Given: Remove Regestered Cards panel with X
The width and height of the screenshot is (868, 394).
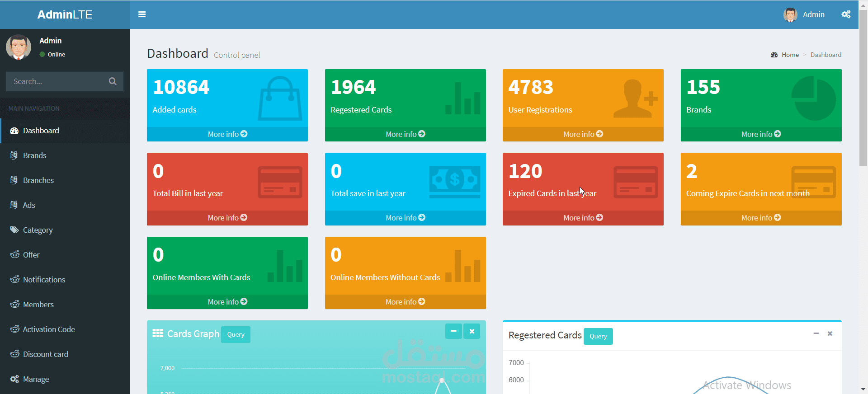Looking at the screenshot, I should point(830,333).
